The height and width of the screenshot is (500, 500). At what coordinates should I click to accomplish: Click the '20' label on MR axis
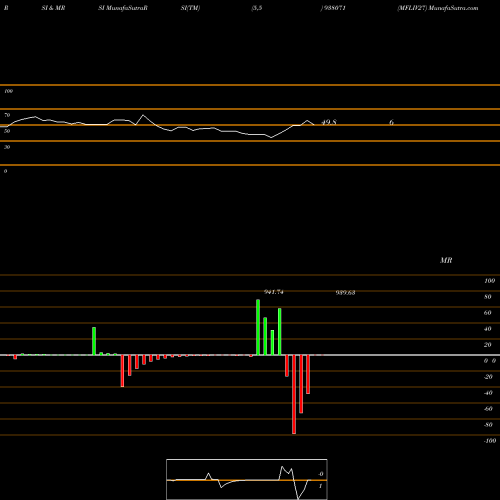tap(488, 345)
